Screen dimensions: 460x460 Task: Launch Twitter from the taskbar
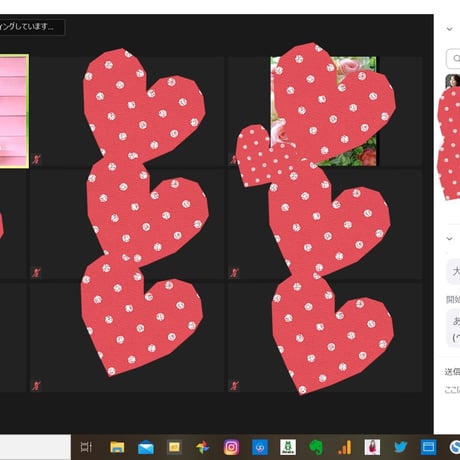pyautogui.click(x=401, y=447)
